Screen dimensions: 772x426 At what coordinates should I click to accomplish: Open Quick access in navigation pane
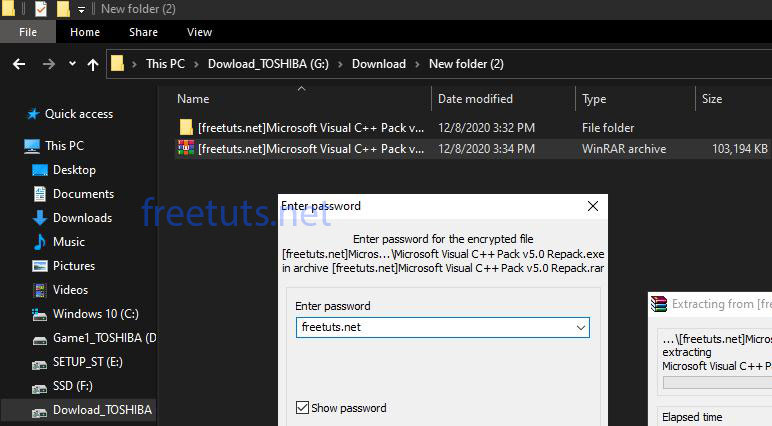[79, 114]
